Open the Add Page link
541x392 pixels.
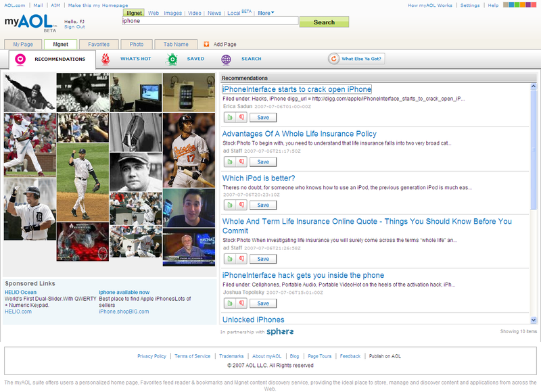225,45
